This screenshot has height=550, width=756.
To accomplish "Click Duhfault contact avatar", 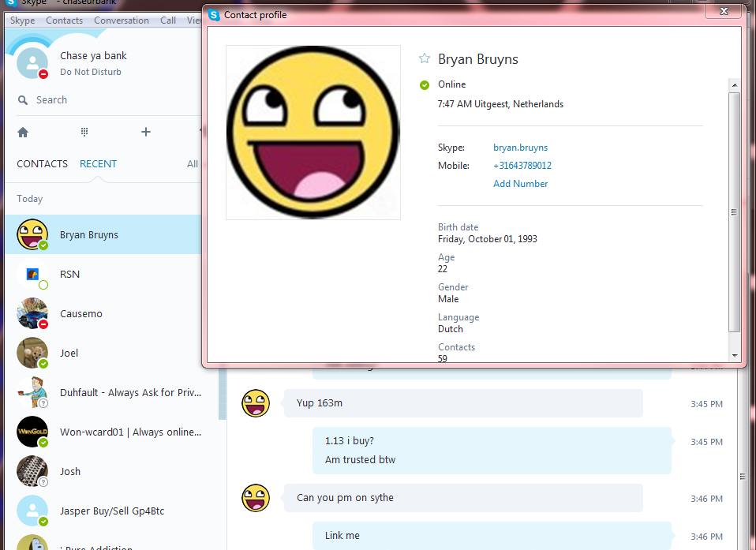I will point(32,392).
